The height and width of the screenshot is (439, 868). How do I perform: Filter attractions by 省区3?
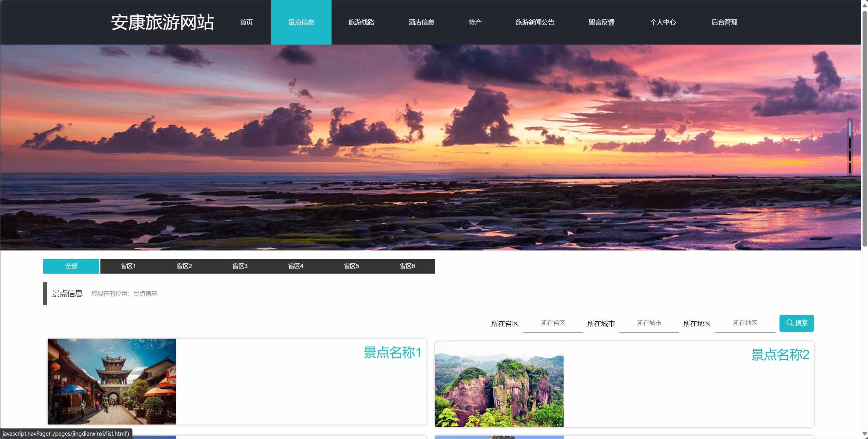click(240, 266)
